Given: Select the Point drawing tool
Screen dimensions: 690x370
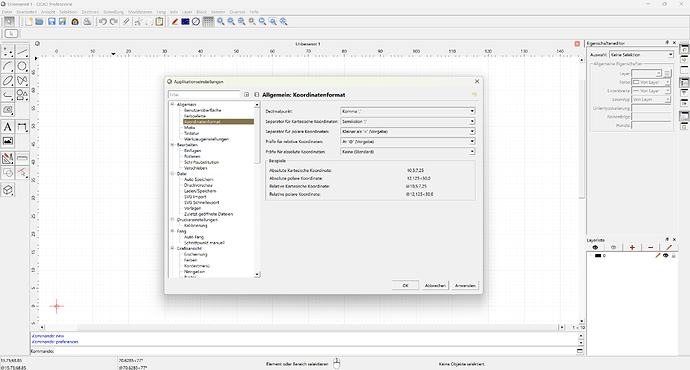Looking at the screenshot, I should pos(7,52).
